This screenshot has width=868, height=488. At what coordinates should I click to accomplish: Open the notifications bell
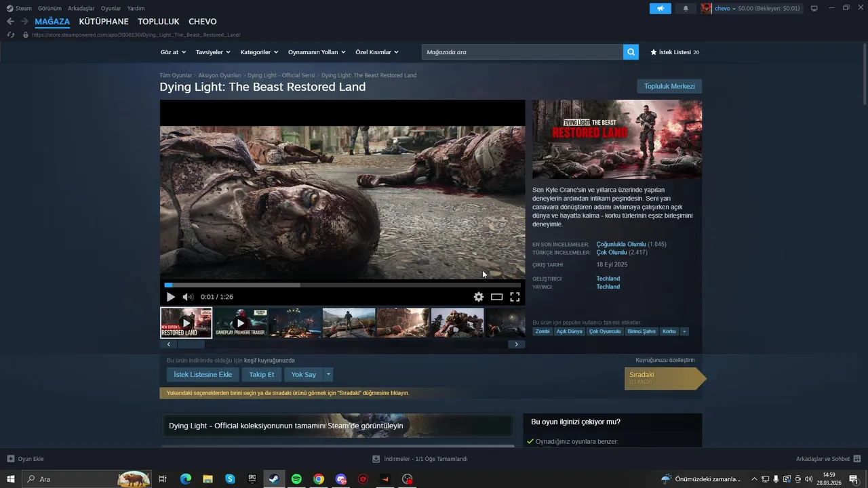pyautogui.click(x=686, y=8)
